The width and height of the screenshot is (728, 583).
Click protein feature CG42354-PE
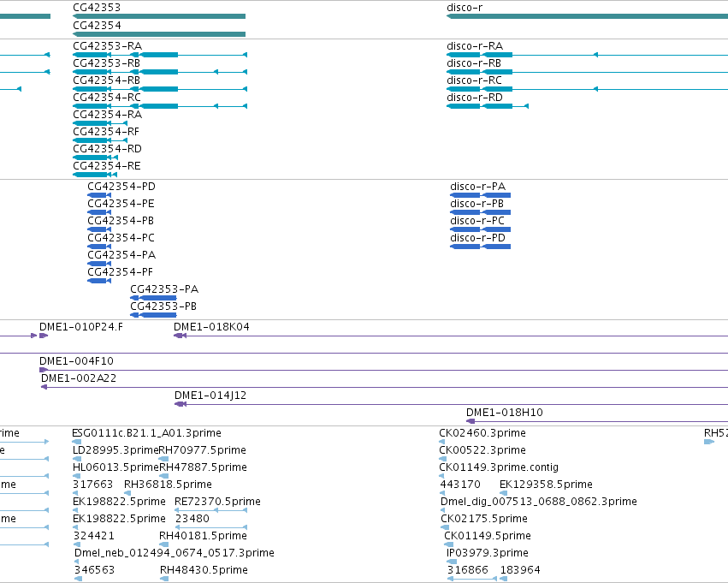pos(121,204)
